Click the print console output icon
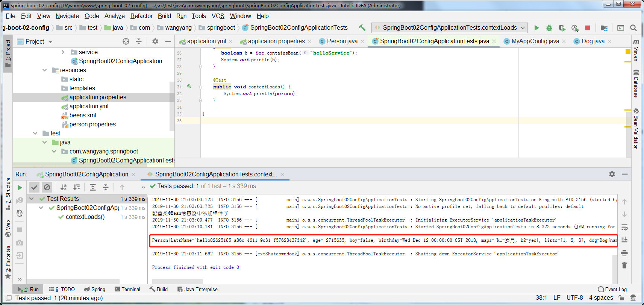Viewport: 644px width, 305px height. 624,253
